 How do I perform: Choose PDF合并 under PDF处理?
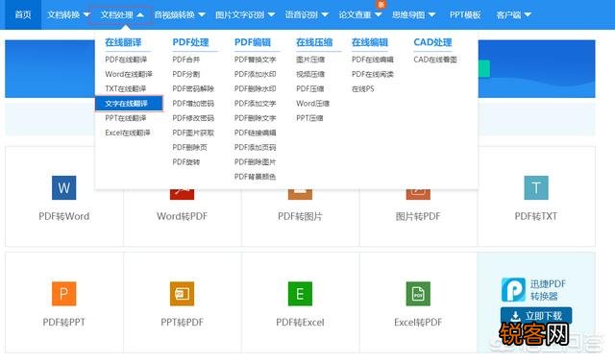pos(185,60)
